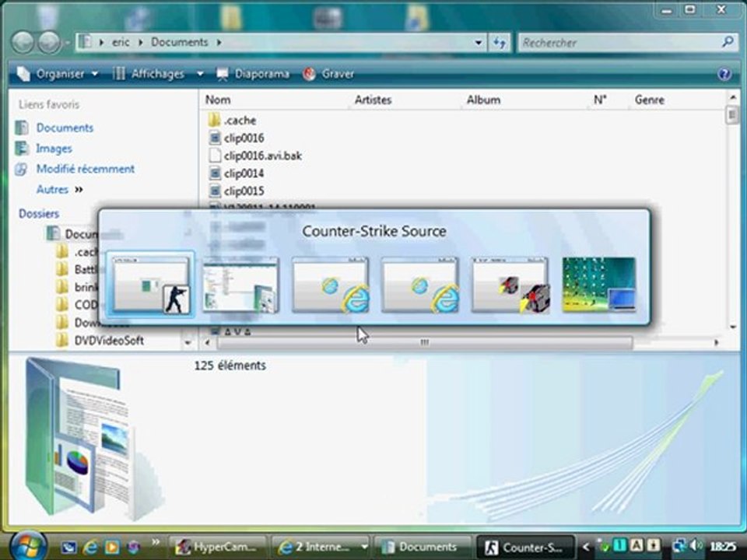Expand the Autres favorites chevron
This screenshot has width=747, height=560.
coord(79,190)
